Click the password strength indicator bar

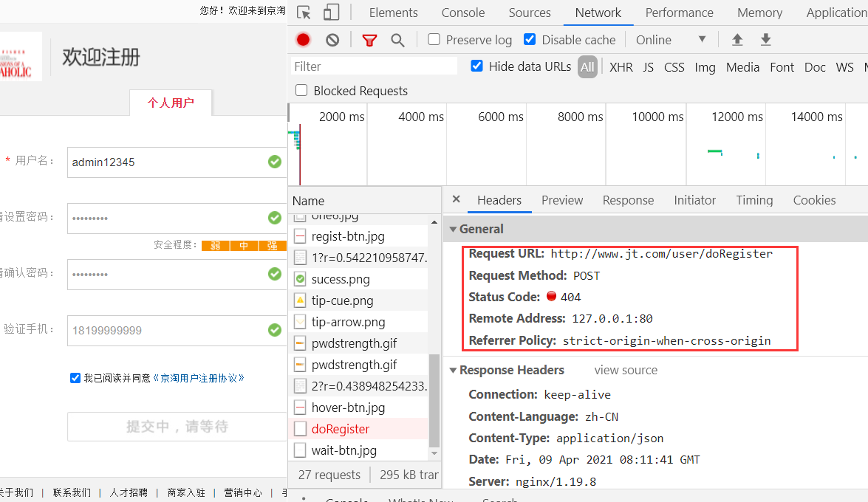pyautogui.click(x=244, y=245)
